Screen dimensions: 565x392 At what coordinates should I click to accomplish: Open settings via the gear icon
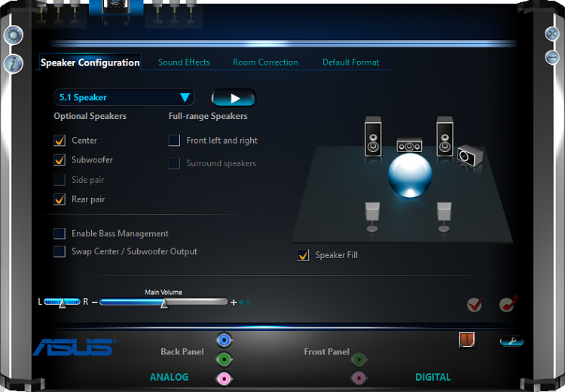point(14,35)
